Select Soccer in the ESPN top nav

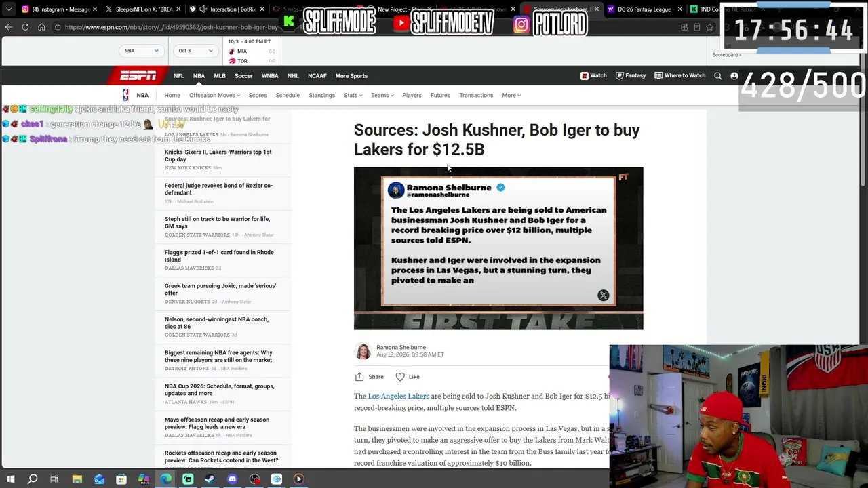pyautogui.click(x=243, y=76)
